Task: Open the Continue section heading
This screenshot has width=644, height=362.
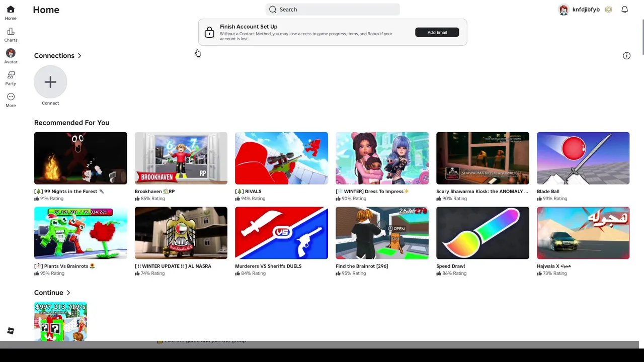Action: point(48,293)
